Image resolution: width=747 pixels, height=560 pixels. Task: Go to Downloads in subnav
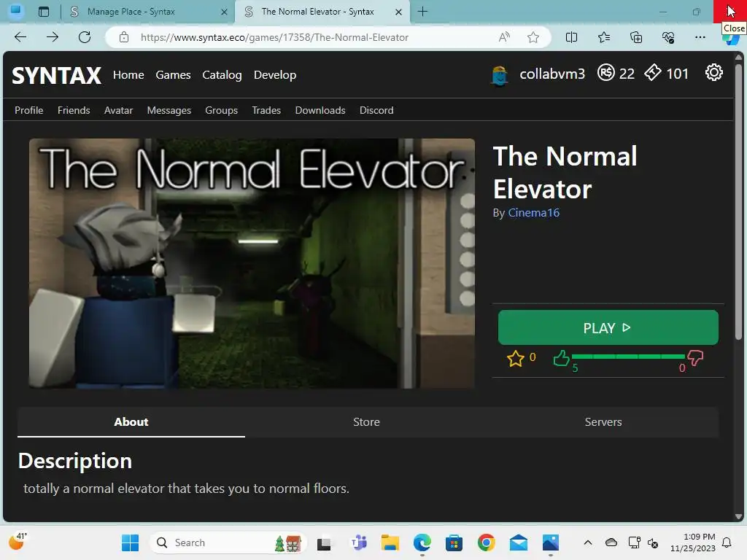(320, 110)
